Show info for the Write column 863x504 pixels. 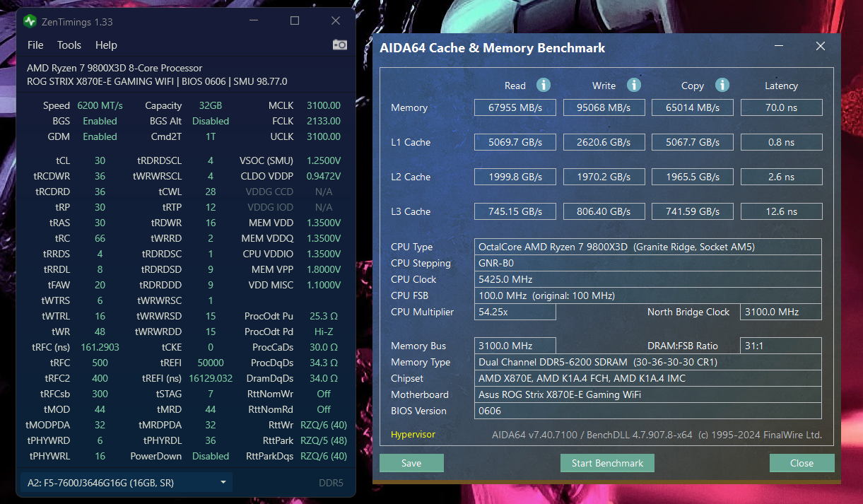point(633,85)
